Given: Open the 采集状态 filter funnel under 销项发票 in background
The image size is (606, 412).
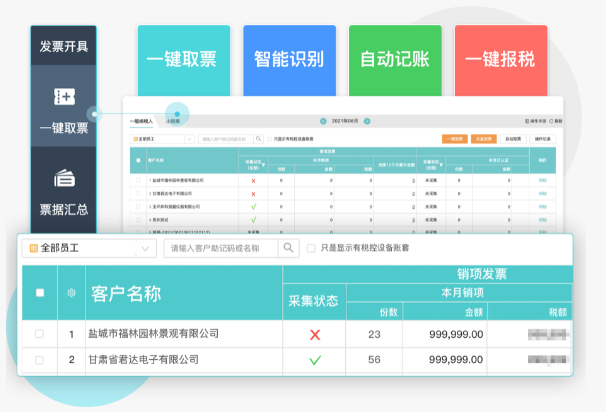Looking at the screenshot, I should click(263, 165).
